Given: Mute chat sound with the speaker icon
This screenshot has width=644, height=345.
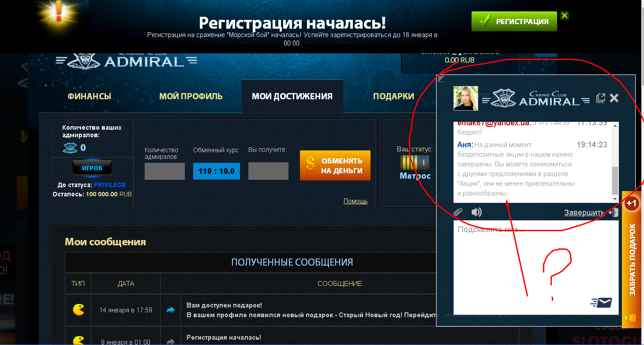Looking at the screenshot, I should (476, 212).
